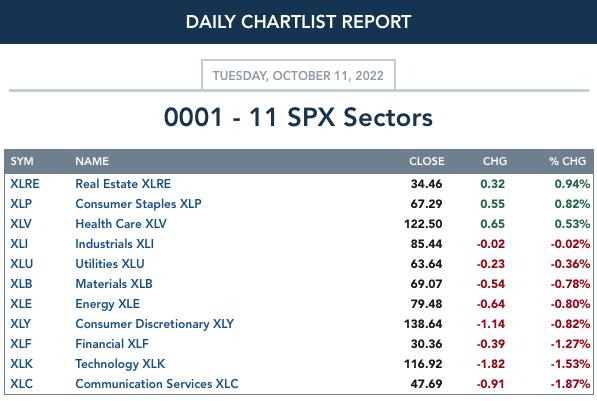Open Health Care XLV name link
Viewport: 597px width, 401px height.
[x=121, y=224]
